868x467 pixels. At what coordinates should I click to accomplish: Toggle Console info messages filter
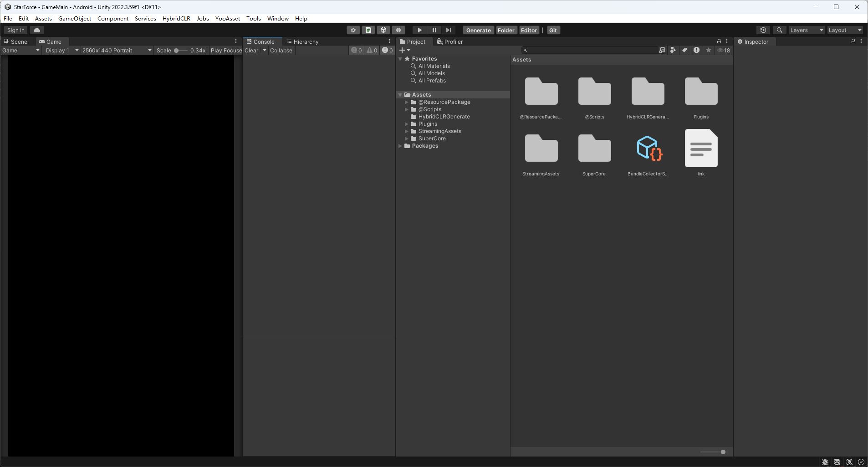pyautogui.click(x=357, y=51)
